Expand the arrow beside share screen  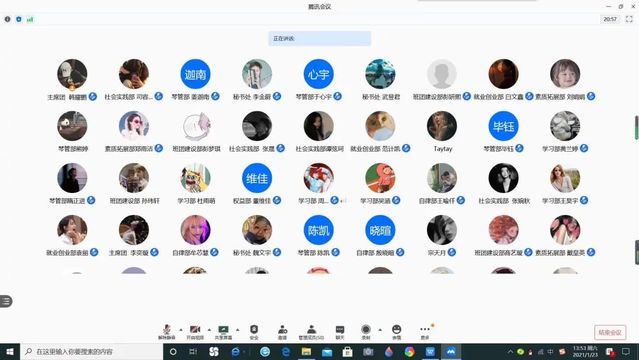(238, 329)
